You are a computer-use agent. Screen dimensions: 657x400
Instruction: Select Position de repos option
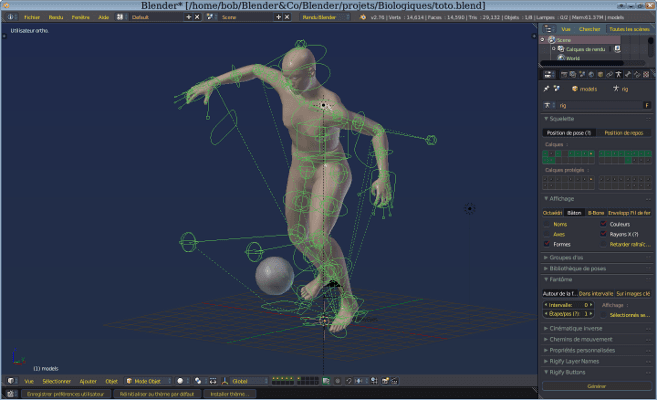click(624, 132)
